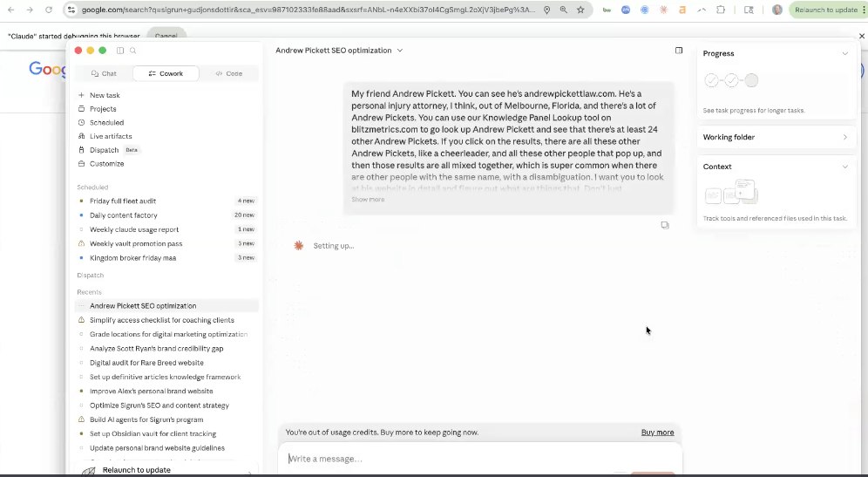Click the Buy more link

657,433
